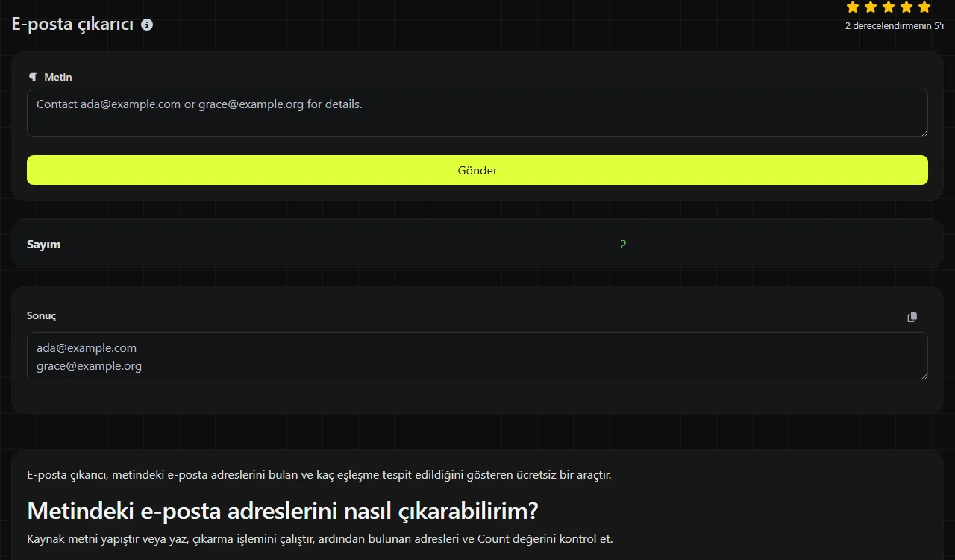Rate with the fifth star
955x560 pixels.
924,7
